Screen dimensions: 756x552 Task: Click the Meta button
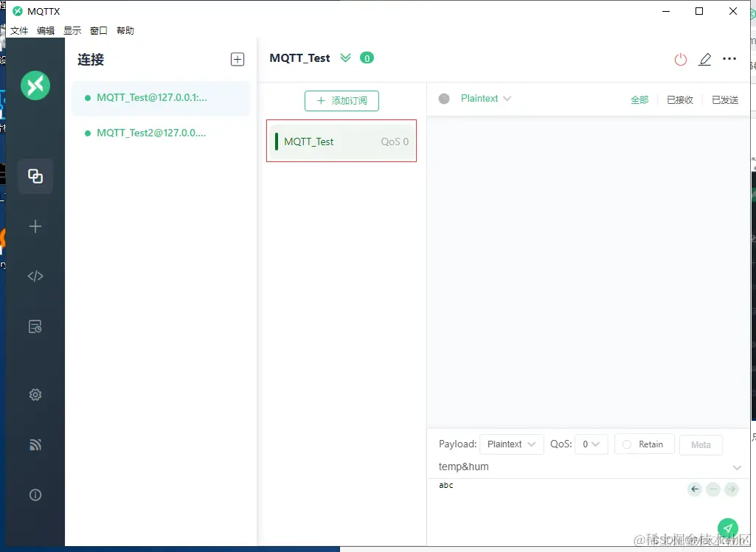(x=701, y=444)
